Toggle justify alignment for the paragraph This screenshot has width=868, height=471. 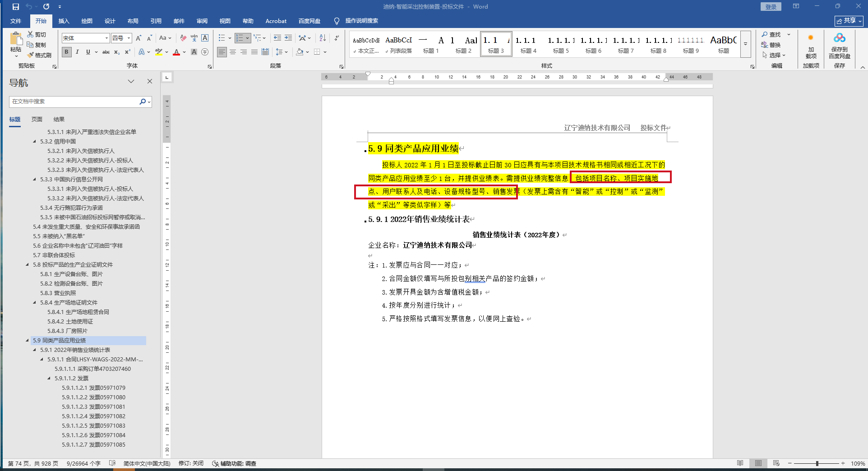(254, 52)
